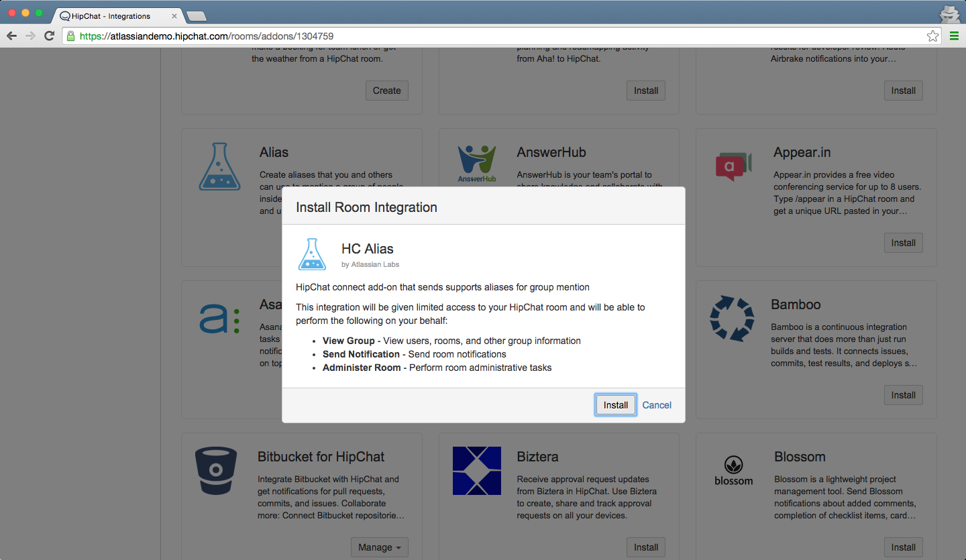Click the HipChat tab favicon
Screen dimensions: 966x560
(x=65, y=16)
